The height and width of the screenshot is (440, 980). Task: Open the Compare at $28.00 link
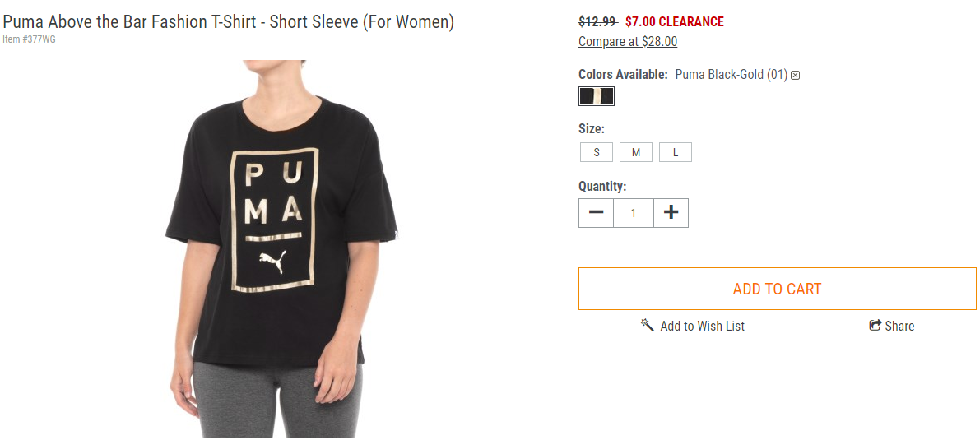coord(628,41)
